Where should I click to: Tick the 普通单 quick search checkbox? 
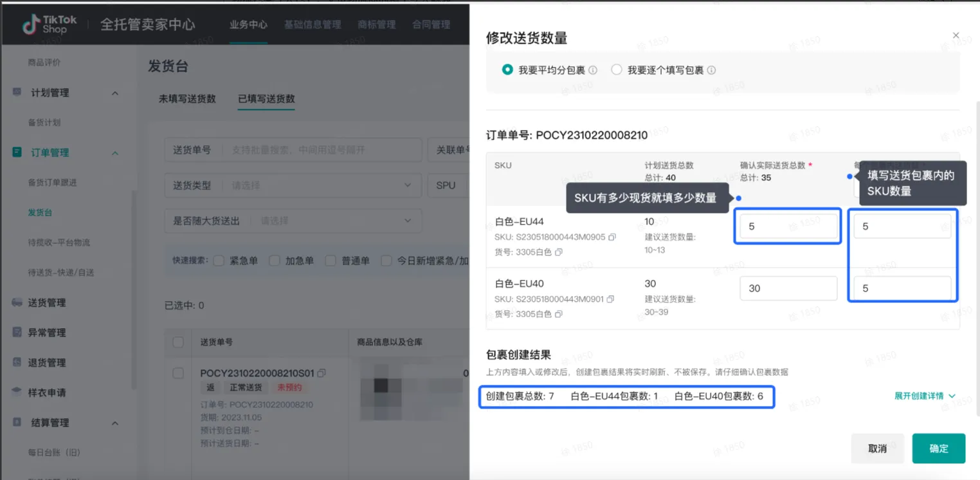(x=331, y=261)
